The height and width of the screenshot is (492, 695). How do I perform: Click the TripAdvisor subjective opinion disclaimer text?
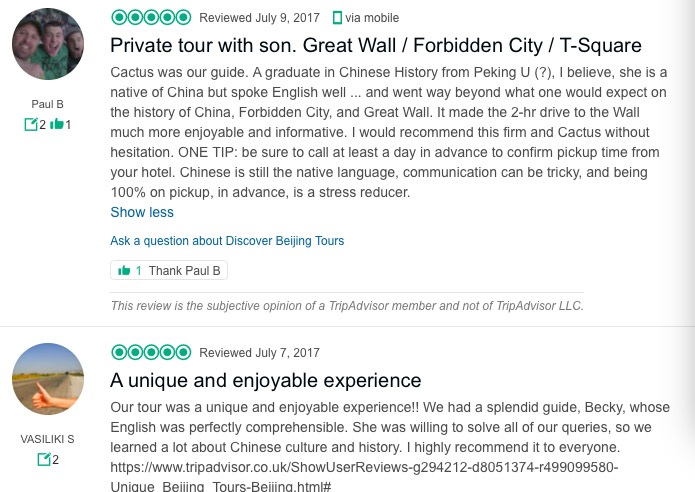click(346, 306)
